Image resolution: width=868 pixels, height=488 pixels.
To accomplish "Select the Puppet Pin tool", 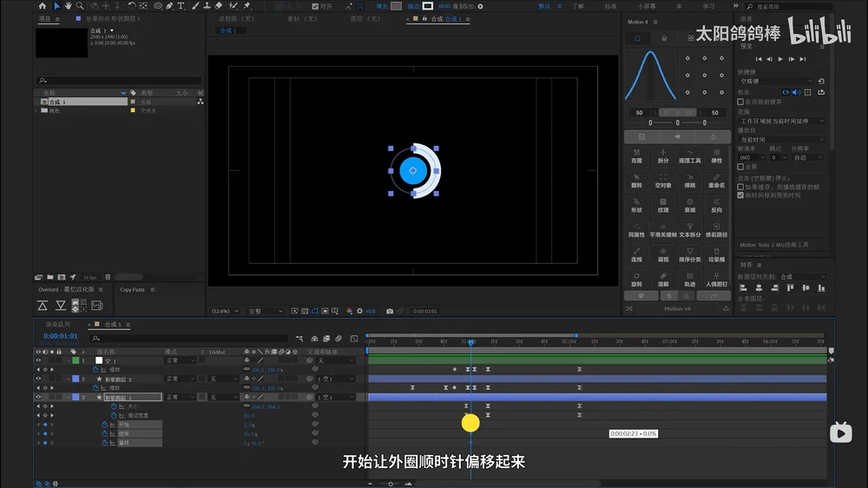I will pyautogui.click(x=247, y=6).
